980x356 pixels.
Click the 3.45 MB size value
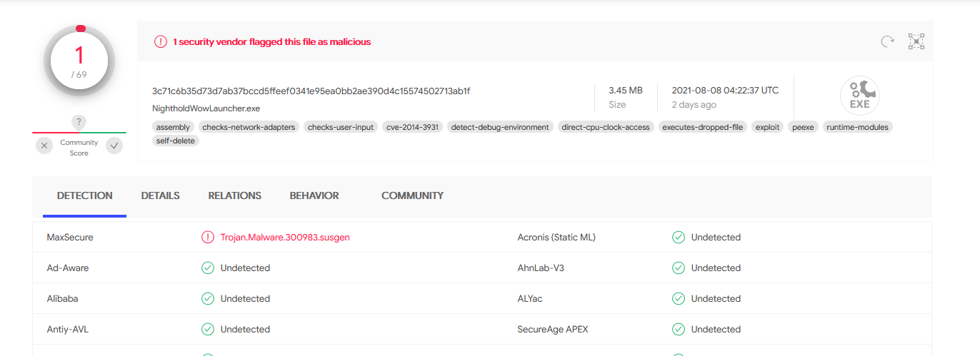626,91
